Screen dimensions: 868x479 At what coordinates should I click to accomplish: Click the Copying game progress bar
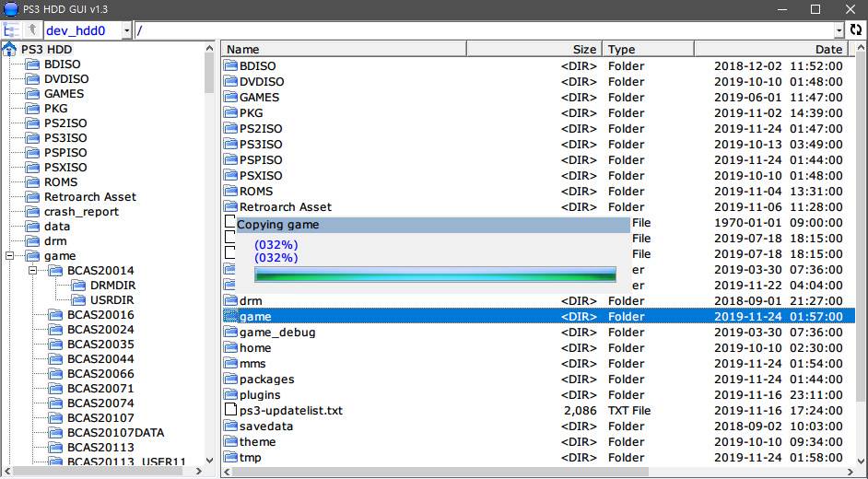(x=435, y=275)
